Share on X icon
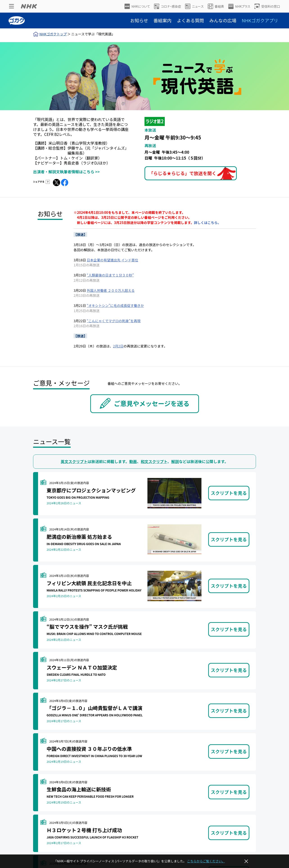This screenshot has height=868, width=289. tap(56, 183)
